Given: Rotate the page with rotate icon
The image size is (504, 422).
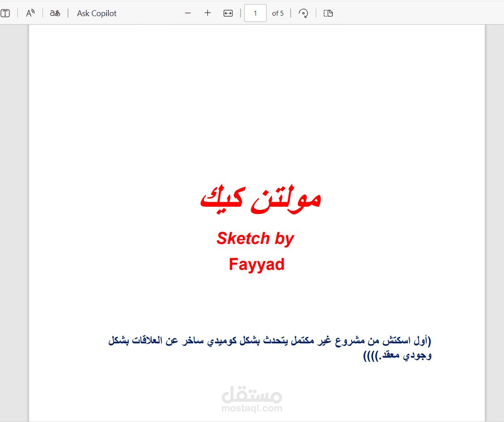Looking at the screenshot, I should [303, 13].
